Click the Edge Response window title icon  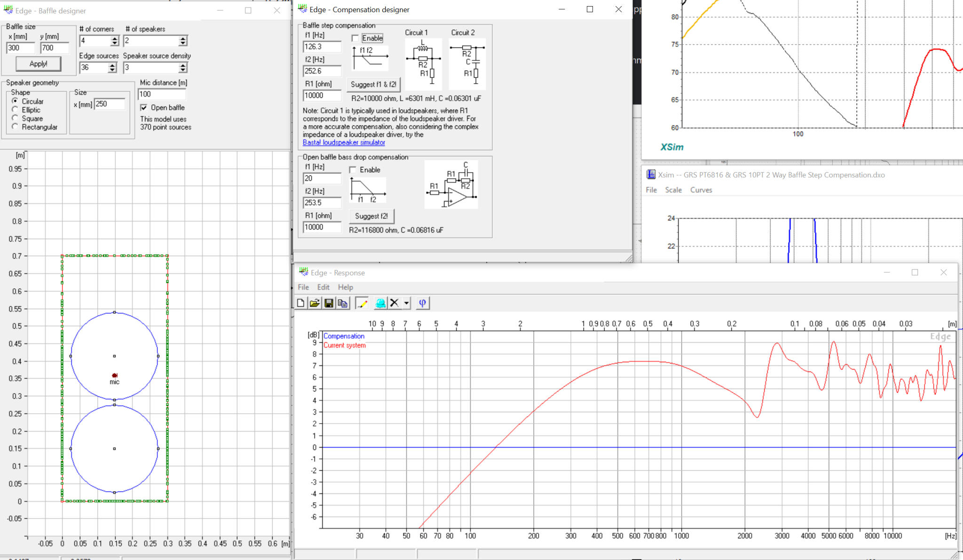[x=303, y=272]
